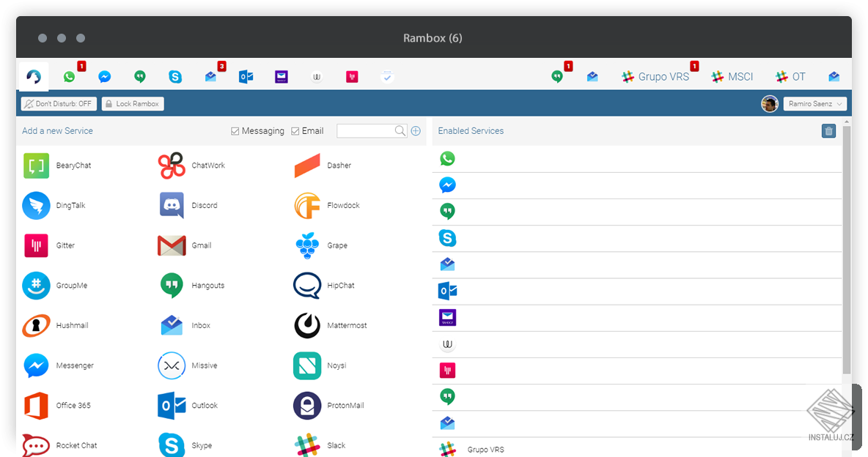Add the GroupMe service
Viewport: 868px width, 457px height.
point(56,286)
